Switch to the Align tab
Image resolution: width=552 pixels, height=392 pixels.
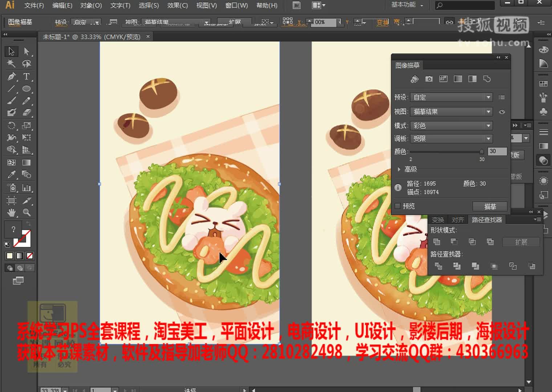(458, 220)
